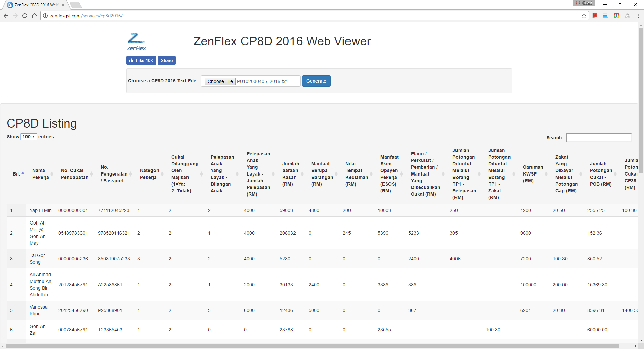Sort table by Bil. column
This screenshot has width=644, height=349.
(x=18, y=174)
